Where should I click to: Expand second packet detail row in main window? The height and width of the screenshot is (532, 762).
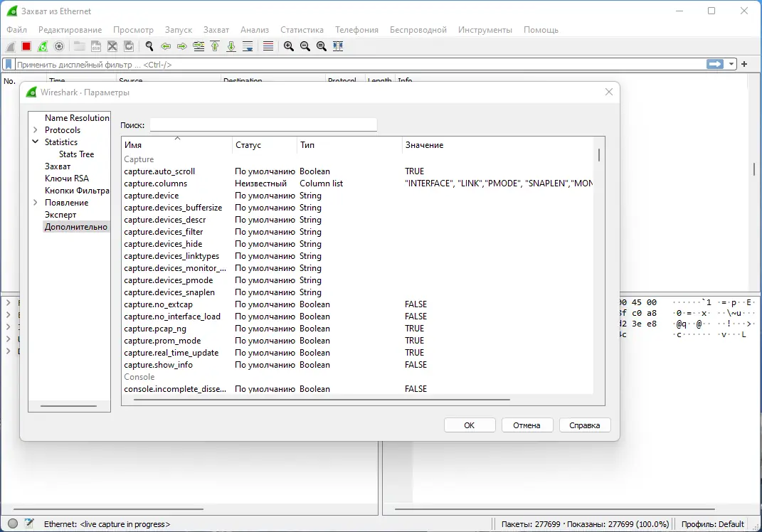click(9, 314)
